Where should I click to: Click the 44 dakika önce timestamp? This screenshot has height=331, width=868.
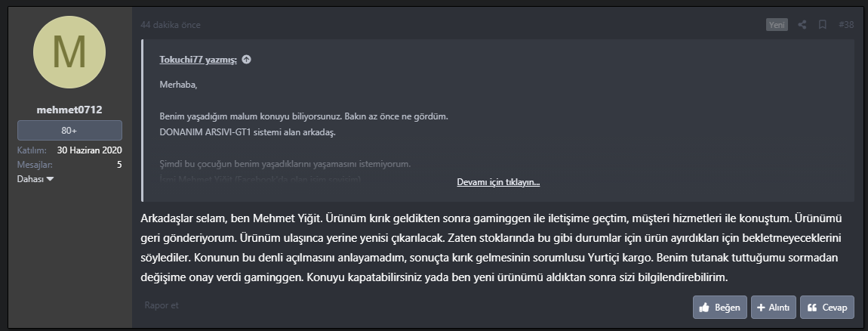click(x=170, y=25)
